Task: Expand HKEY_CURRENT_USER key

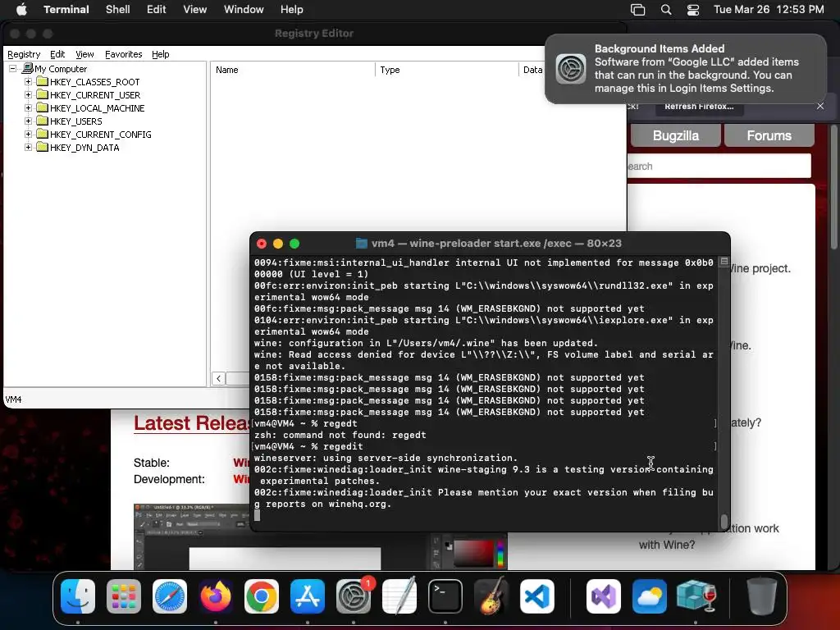Action: tap(29, 95)
